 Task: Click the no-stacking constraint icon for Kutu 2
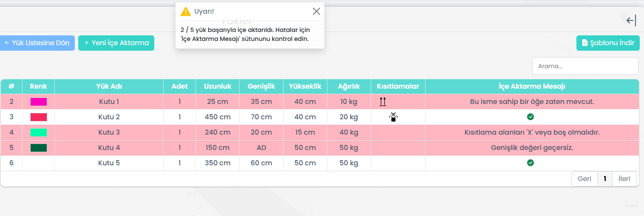393,117
